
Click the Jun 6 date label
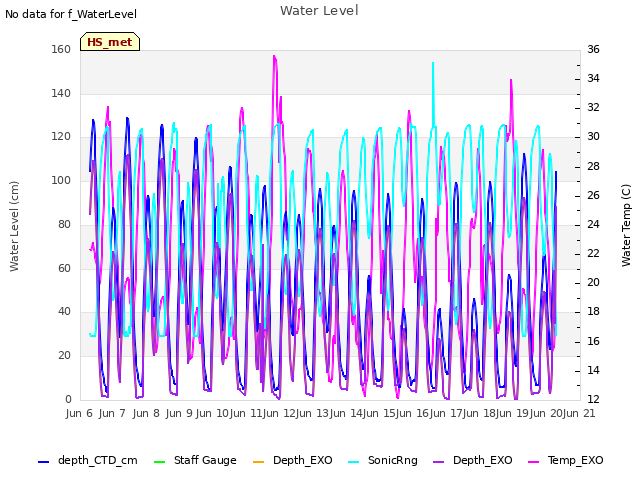tap(79, 413)
